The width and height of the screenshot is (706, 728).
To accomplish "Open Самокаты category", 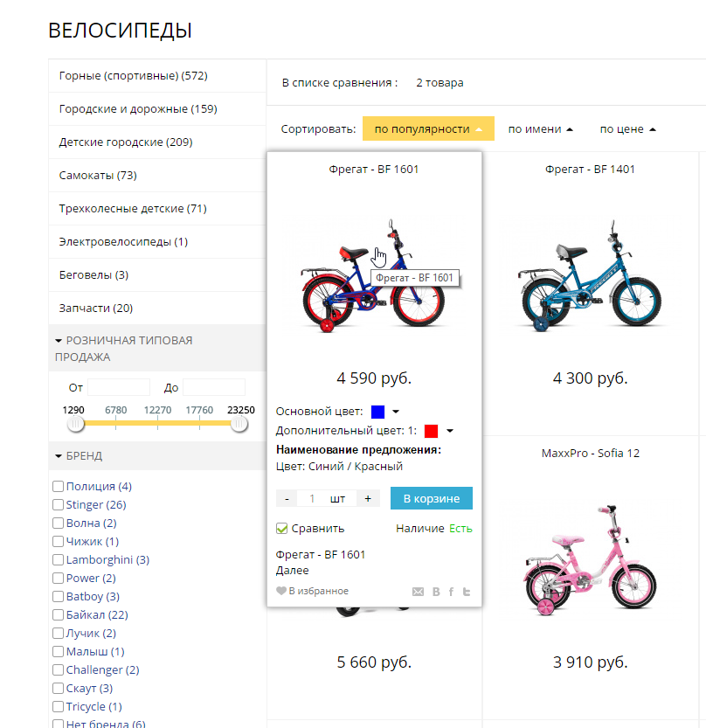I will 98,176.
